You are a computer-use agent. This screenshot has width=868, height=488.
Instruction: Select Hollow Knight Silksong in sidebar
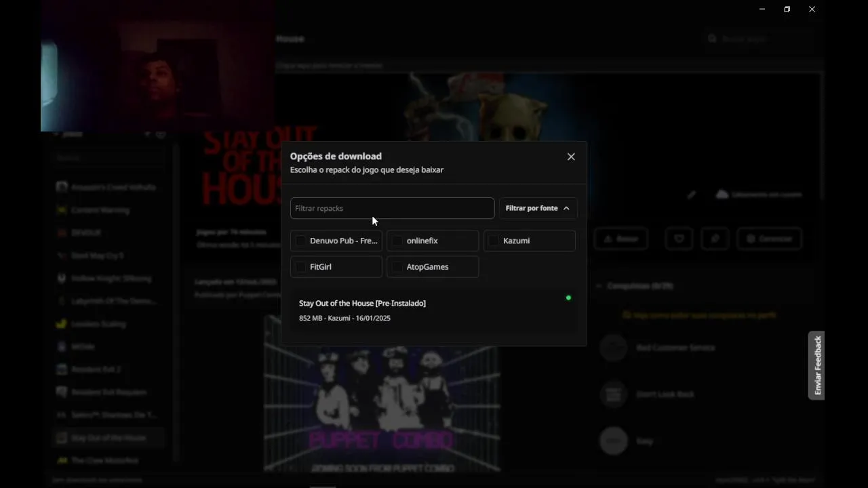click(108, 279)
